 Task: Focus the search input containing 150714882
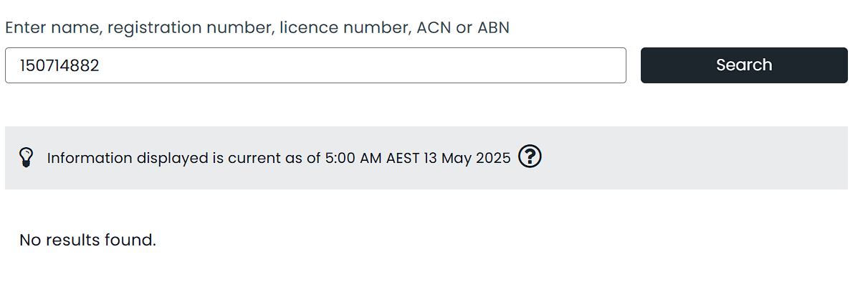point(315,65)
